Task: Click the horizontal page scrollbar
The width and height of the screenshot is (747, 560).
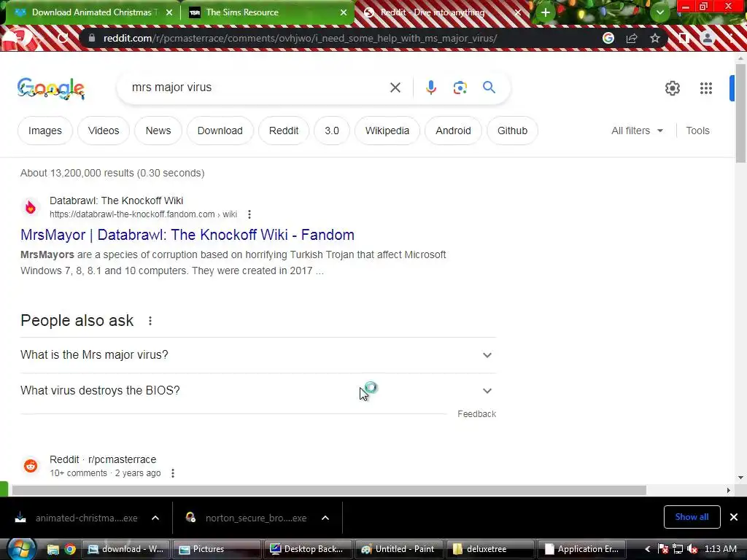Action: click(x=329, y=491)
